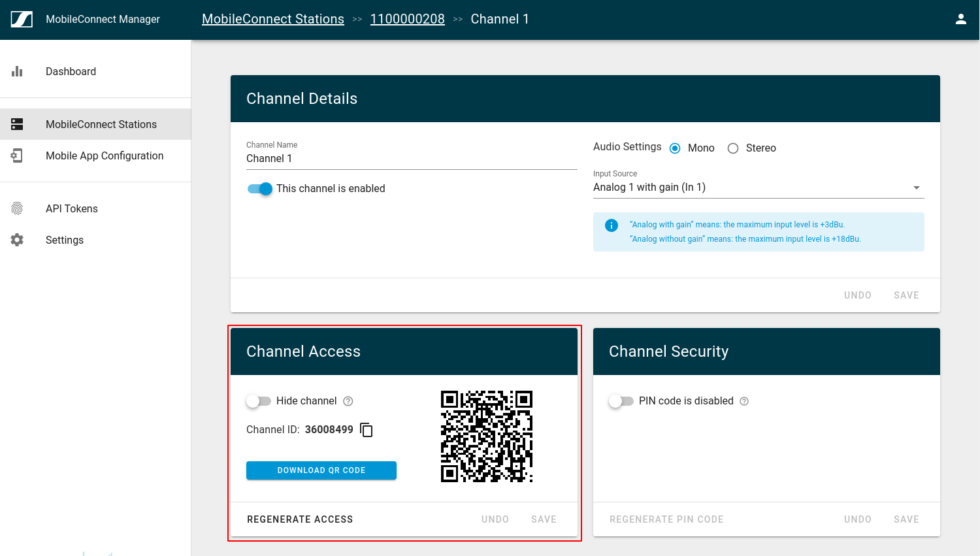Click Save in Channel Security
The image size is (980, 556).
[x=906, y=519]
